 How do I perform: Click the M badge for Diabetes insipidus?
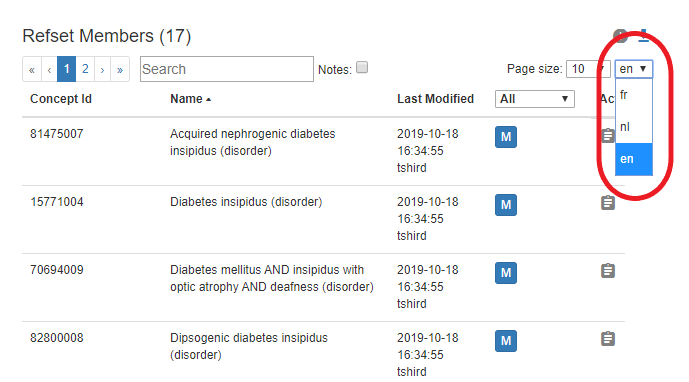tap(506, 205)
